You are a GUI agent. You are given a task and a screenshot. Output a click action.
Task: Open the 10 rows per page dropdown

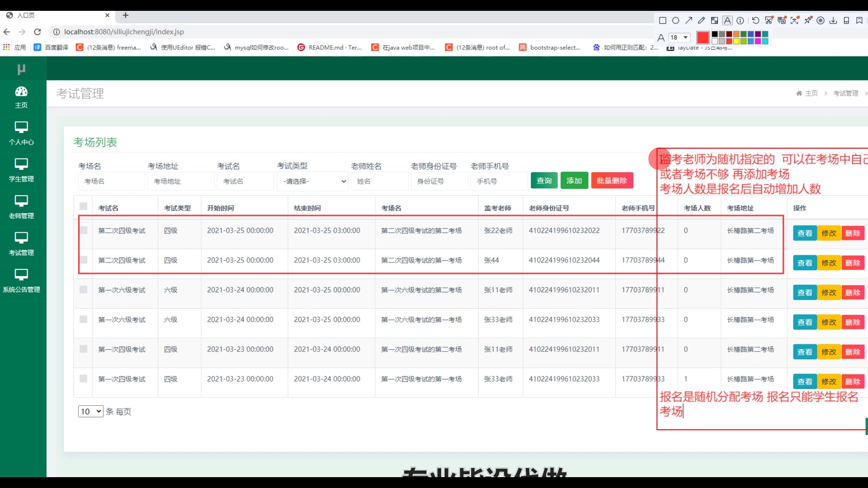pyautogui.click(x=90, y=412)
